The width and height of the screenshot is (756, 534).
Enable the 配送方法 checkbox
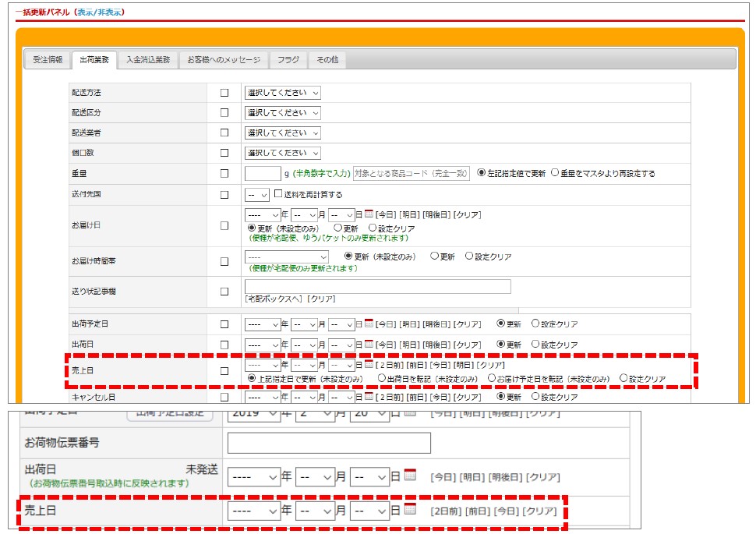224,93
